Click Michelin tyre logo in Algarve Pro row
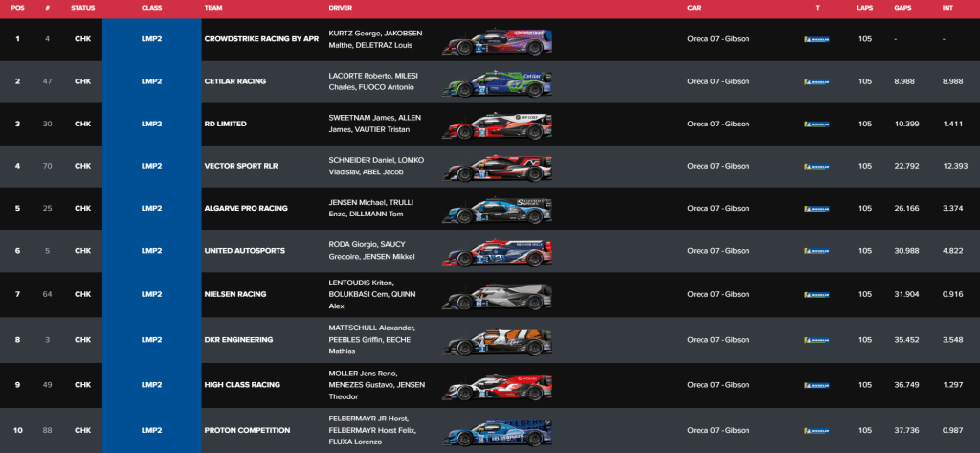 click(x=816, y=209)
